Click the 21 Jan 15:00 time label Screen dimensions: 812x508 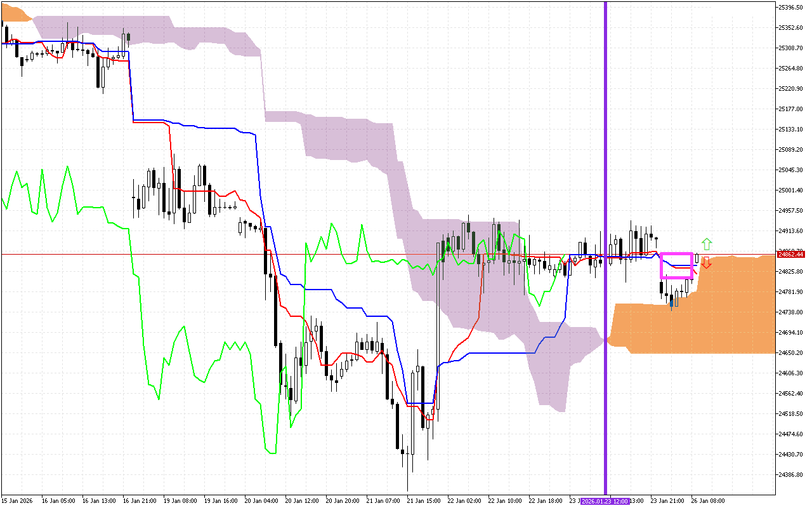423,501
